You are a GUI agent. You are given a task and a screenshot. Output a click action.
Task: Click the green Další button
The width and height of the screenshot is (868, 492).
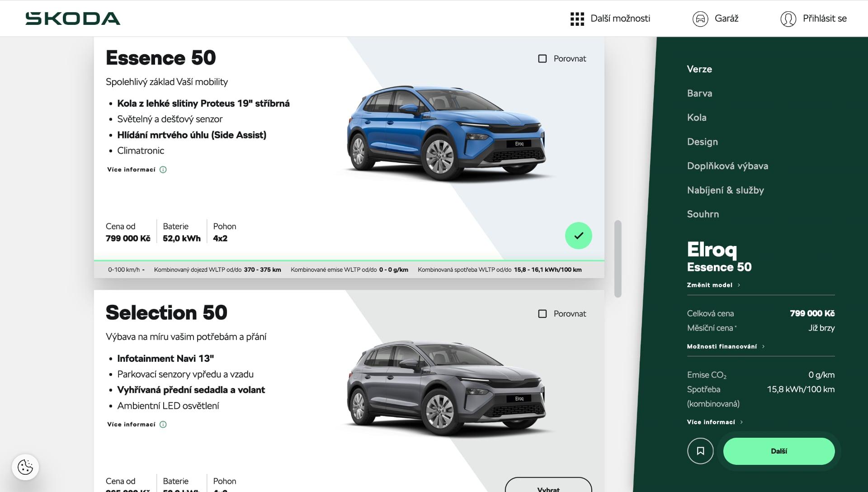779,451
